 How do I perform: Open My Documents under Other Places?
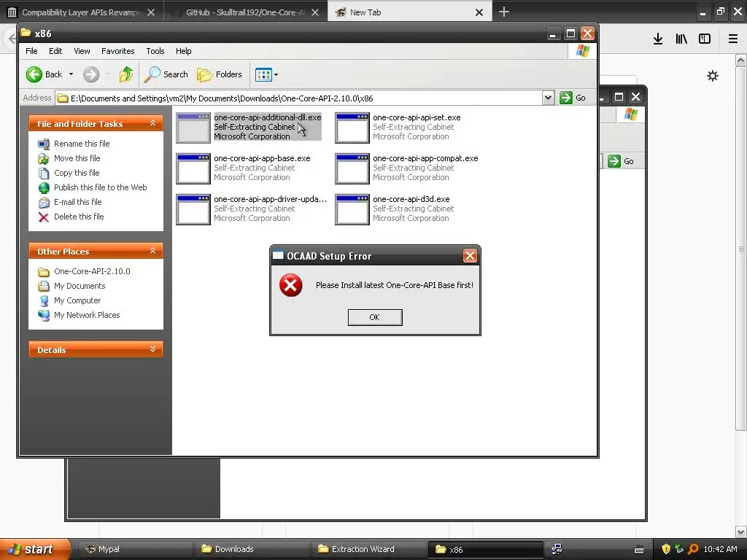point(80,286)
